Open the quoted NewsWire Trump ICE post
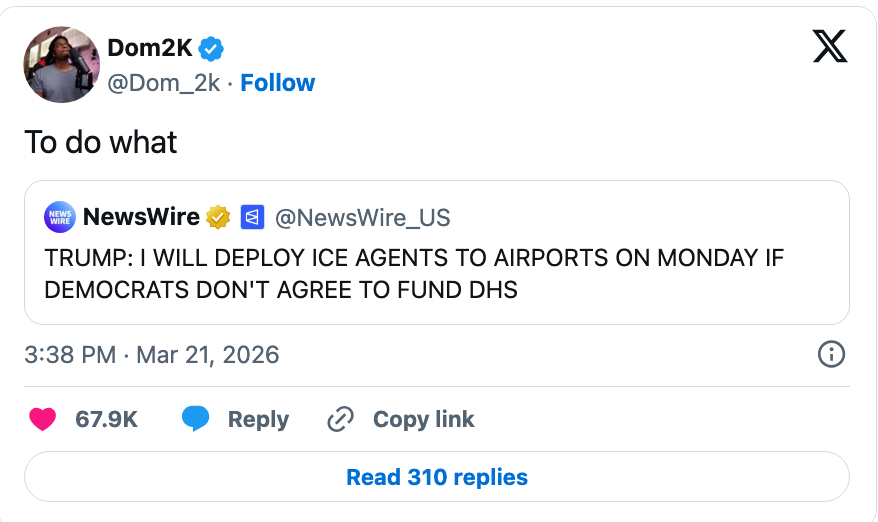The width and height of the screenshot is (878, 522). pyautogui.click(x=437, y=273)
